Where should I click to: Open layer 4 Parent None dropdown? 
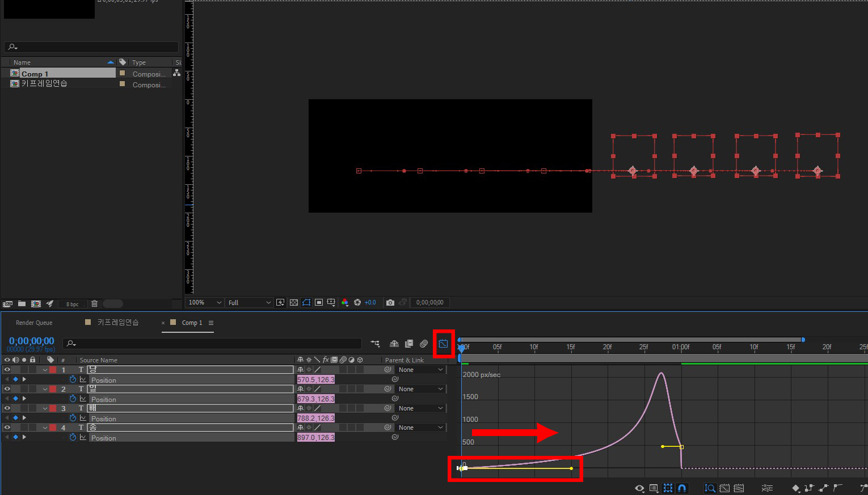click(x=420, y=428)
